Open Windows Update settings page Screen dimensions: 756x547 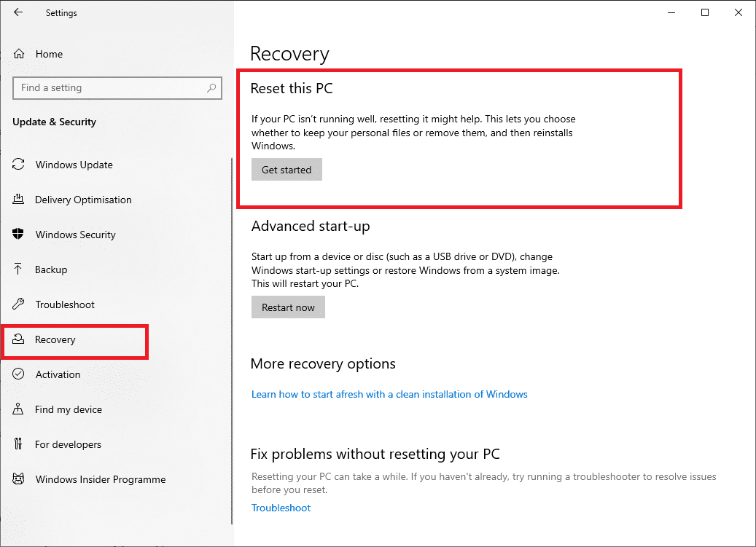point(74,165)
